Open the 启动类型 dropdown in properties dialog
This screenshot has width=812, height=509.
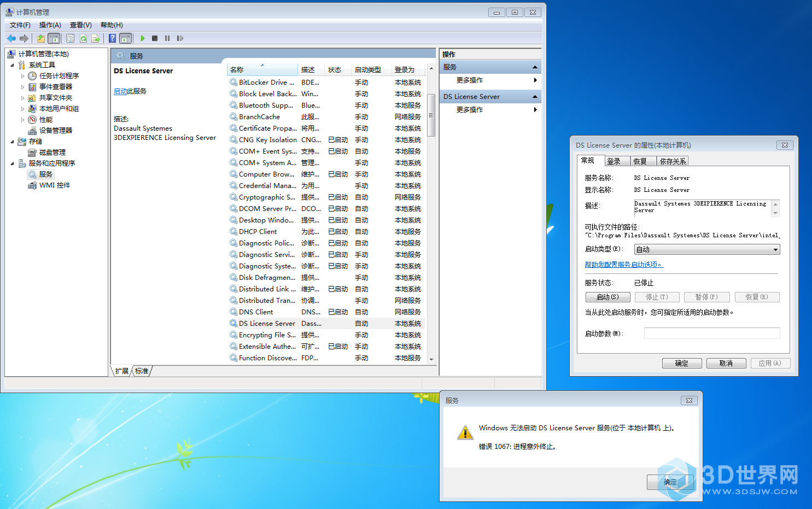point(707,249)
